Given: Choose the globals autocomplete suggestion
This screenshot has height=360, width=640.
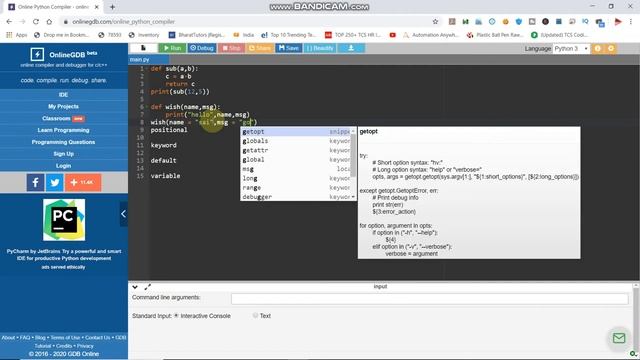Looking at the screenshot, I should coord(296,141).
